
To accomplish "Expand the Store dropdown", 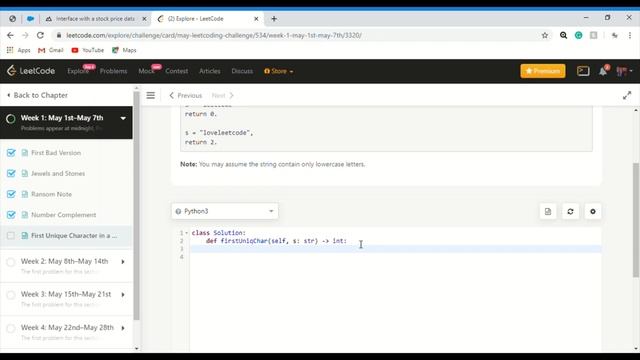I will tap(279, 71).
